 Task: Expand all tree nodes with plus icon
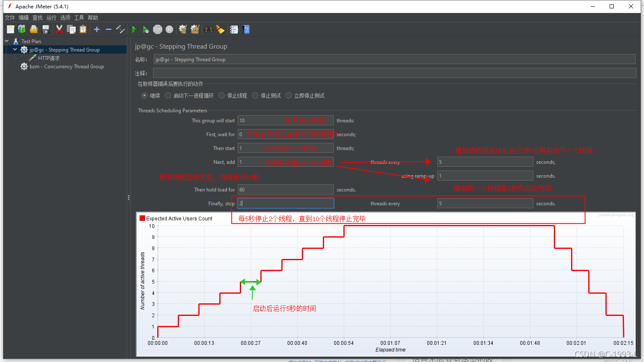pyautogui.click(x=97, y=29)
